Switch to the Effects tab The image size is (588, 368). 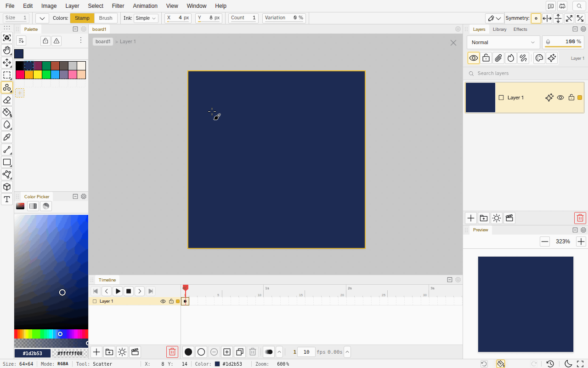pyautogui.click(x=520, y=29)
